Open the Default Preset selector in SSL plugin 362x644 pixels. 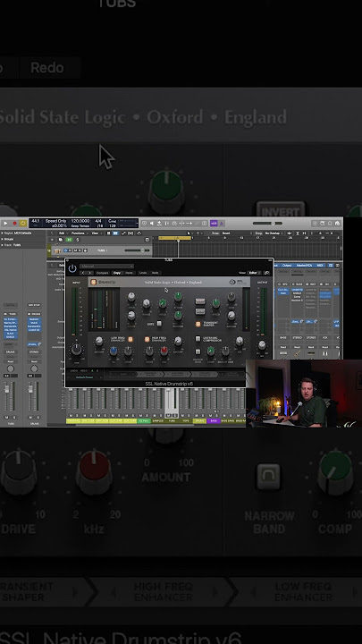pos(84,377)
